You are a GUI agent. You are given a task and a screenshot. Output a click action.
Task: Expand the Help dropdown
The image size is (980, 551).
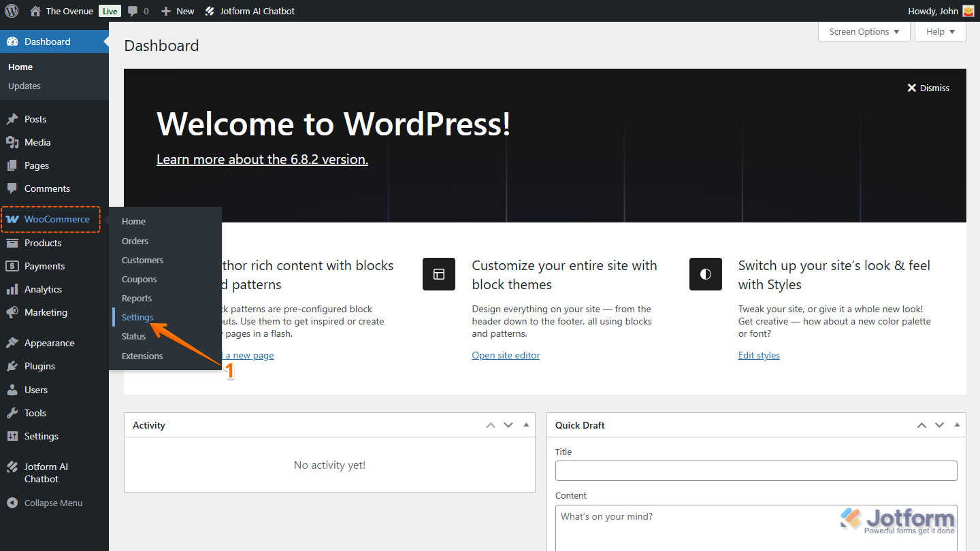[x=940, y=31]
